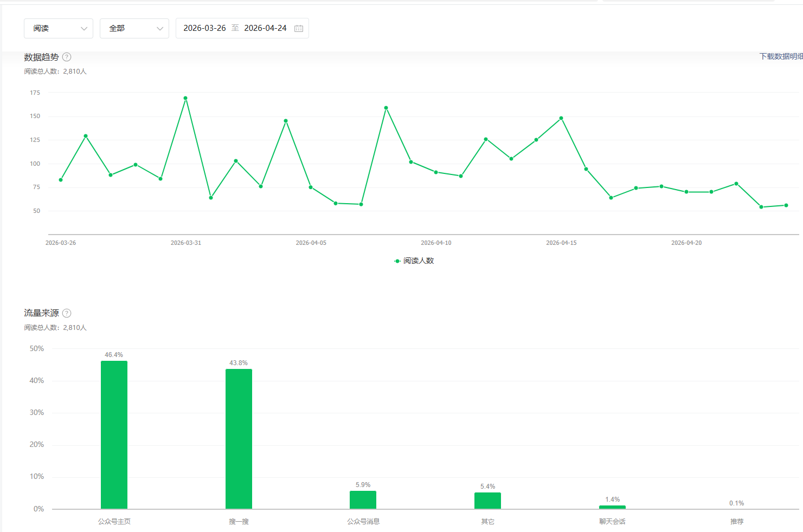Click the 推荐 0.1% value label
This screenshot has width=803, height=532.
point(736,503)
